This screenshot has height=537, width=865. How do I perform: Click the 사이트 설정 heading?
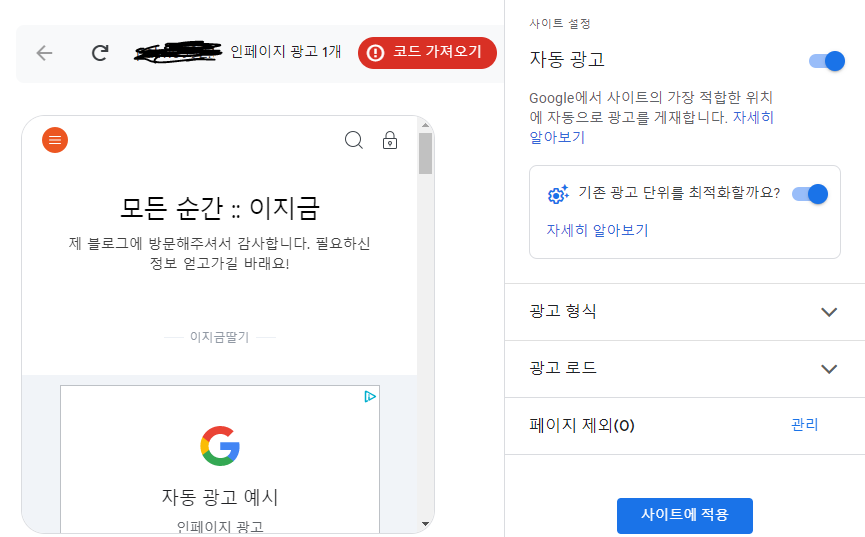560,24
